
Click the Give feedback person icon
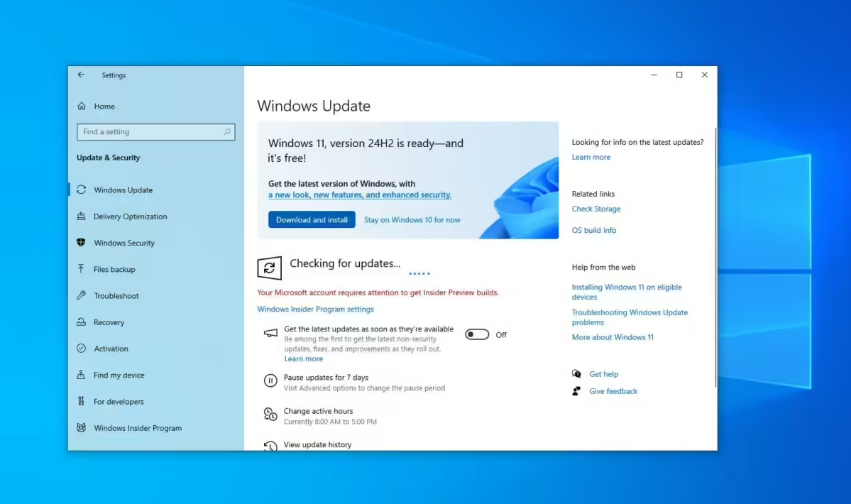pos(576,391)
